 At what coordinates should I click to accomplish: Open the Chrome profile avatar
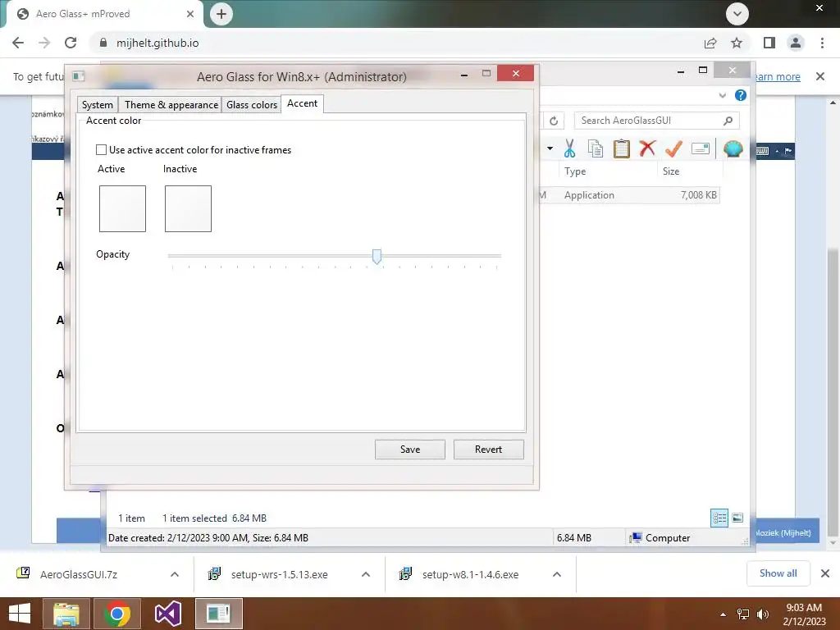[796, 43]
